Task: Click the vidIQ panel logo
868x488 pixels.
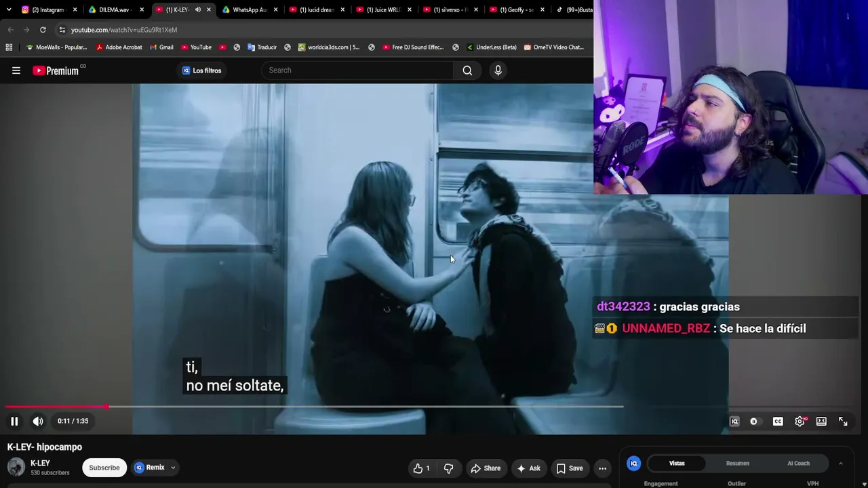Action: click(634, 464)
